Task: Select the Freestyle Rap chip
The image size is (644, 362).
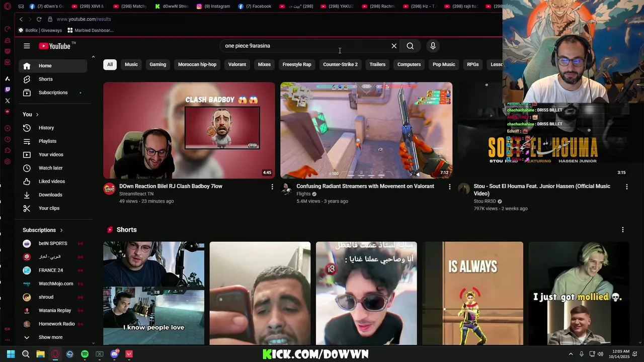Action: pos(297,64)
